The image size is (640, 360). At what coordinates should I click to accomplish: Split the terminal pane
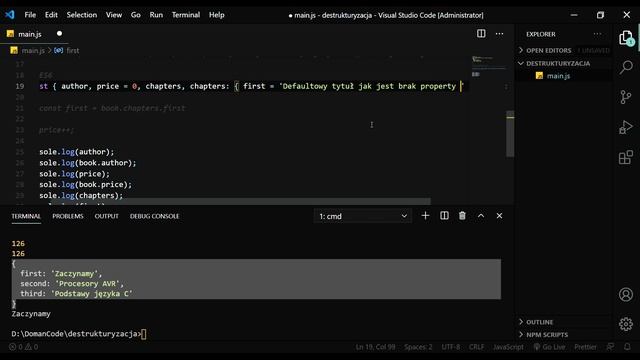pos(444,216)
